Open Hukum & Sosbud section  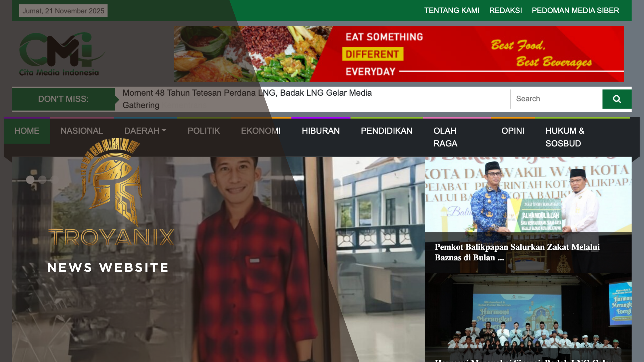565,137
